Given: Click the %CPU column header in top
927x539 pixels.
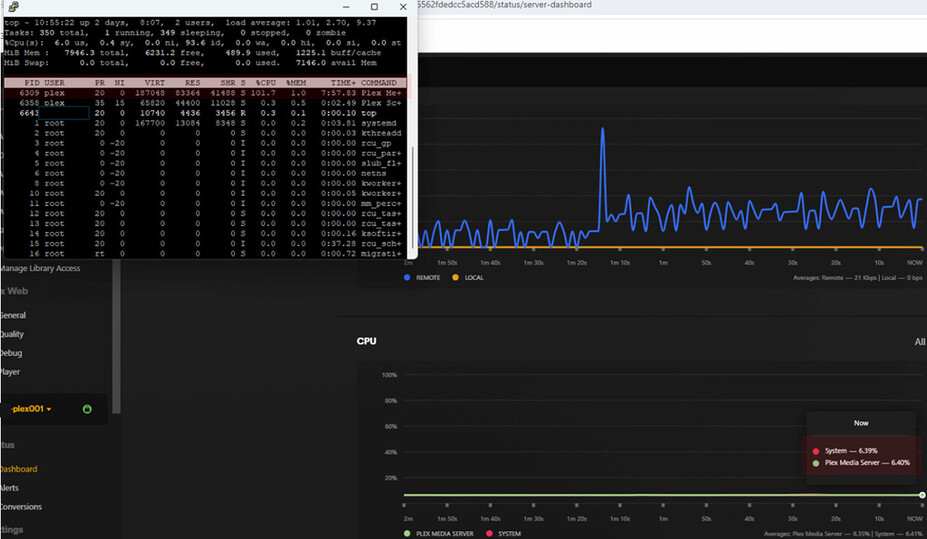Looking at the screenshot, I should [x=265, y=83].
